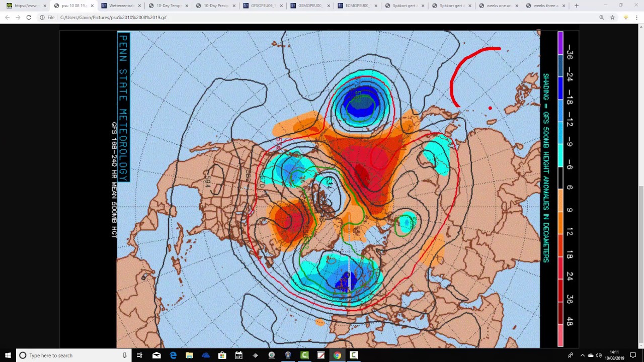
Task: Switch to the Wetterzentrale tab
Action: point(120,6)
